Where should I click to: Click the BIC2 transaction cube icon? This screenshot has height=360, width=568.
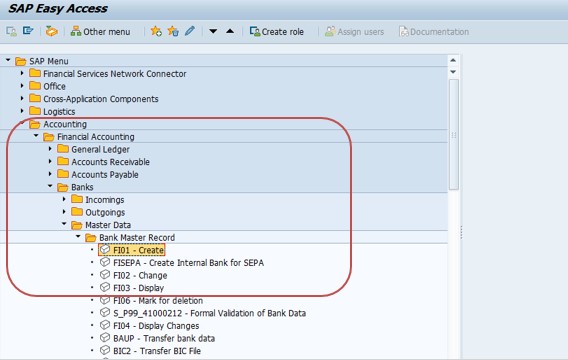coord(105,350)
